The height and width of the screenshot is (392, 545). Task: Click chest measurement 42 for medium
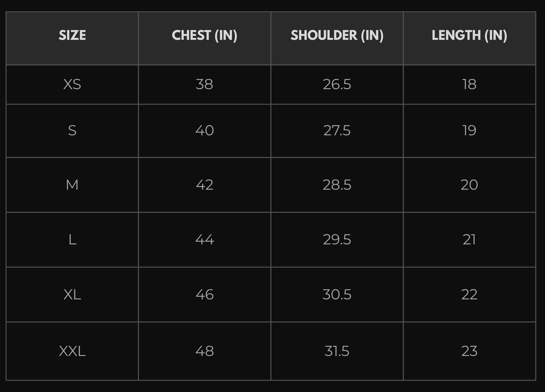coord(204,185)
